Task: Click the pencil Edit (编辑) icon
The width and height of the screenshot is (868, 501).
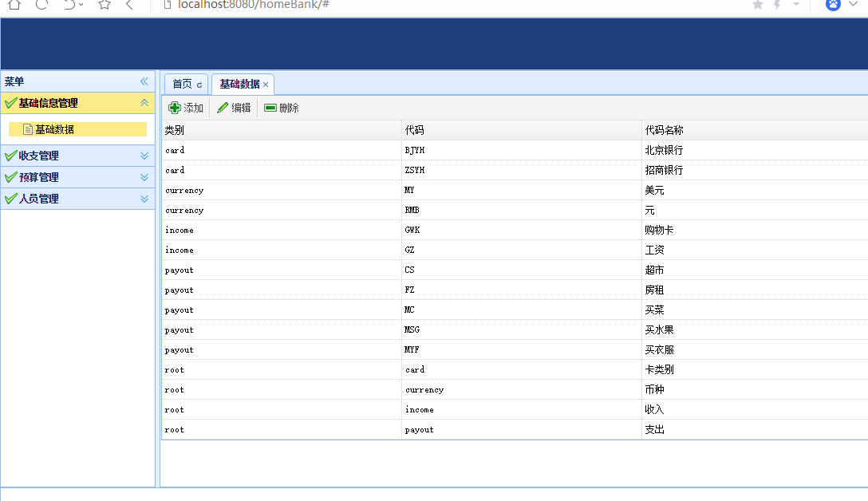Action: point(223,108)
